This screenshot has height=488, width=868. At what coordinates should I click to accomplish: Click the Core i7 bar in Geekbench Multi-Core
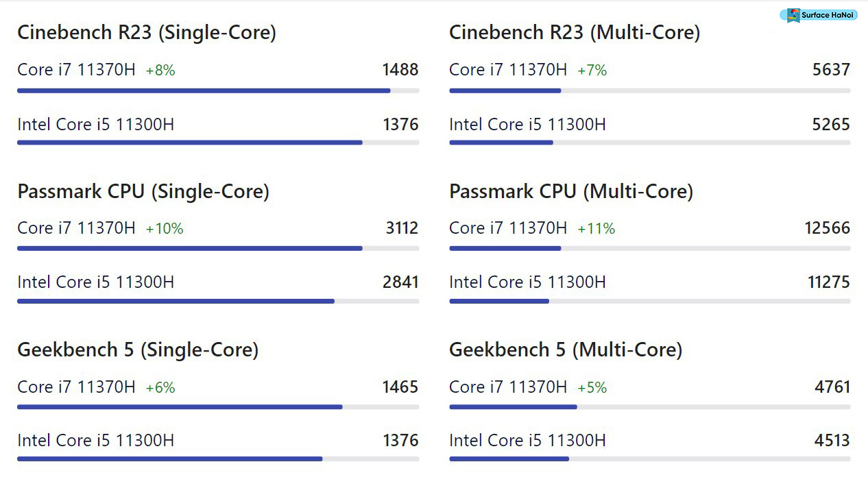pyautogui.click(x=513, y=406)
